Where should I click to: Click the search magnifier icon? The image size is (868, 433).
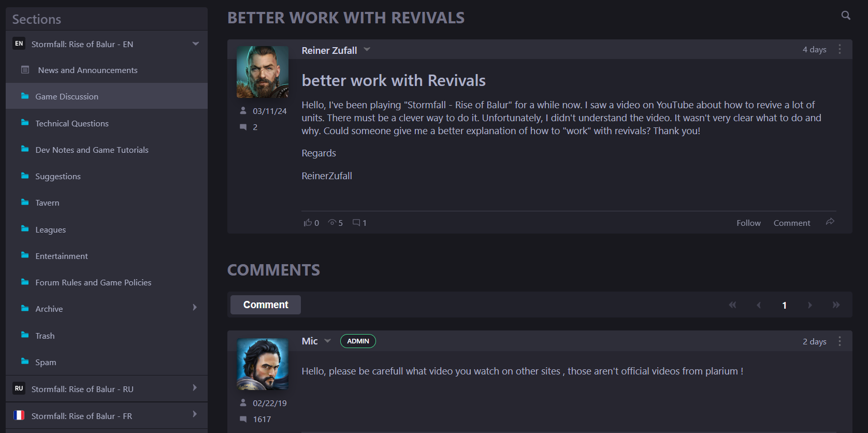(846, 16)
